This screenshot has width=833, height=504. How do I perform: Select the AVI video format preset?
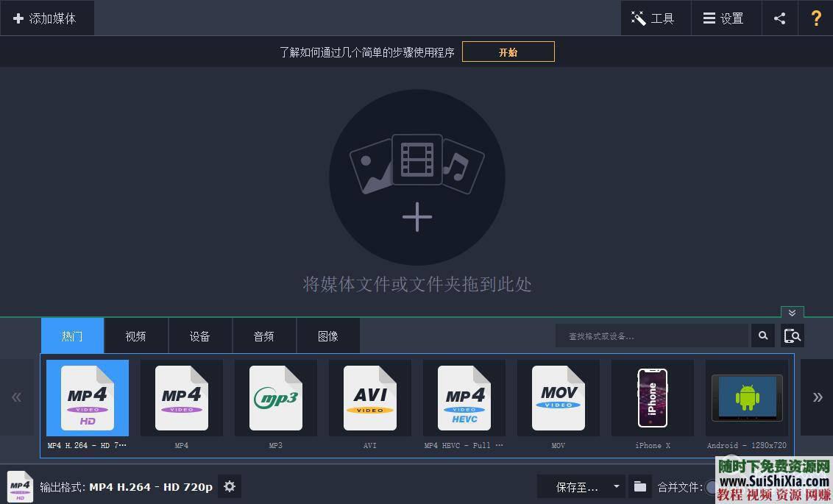click(369, 397)
